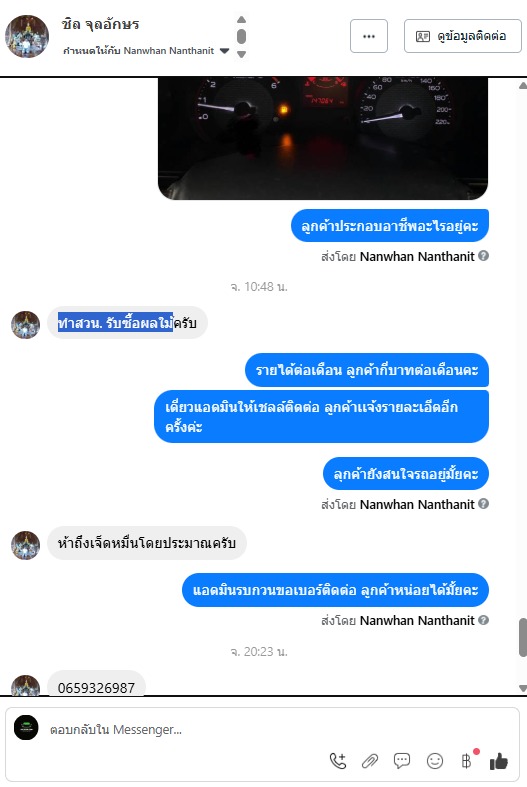Viewport: 527px width, 787px height.
Task: Open the payment request baht icon
Action: [466, 761]
